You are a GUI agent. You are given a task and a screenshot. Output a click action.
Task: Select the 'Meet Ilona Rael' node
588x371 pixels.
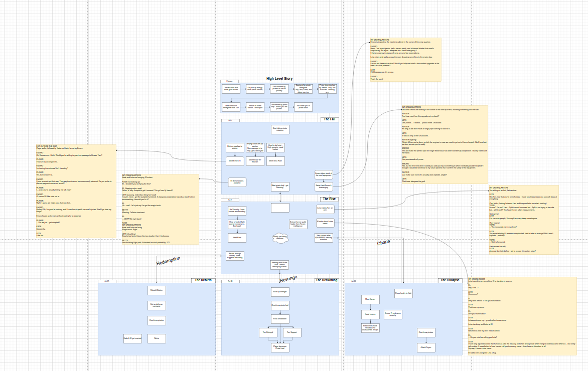pyautogui.click(x=275, y=161)
